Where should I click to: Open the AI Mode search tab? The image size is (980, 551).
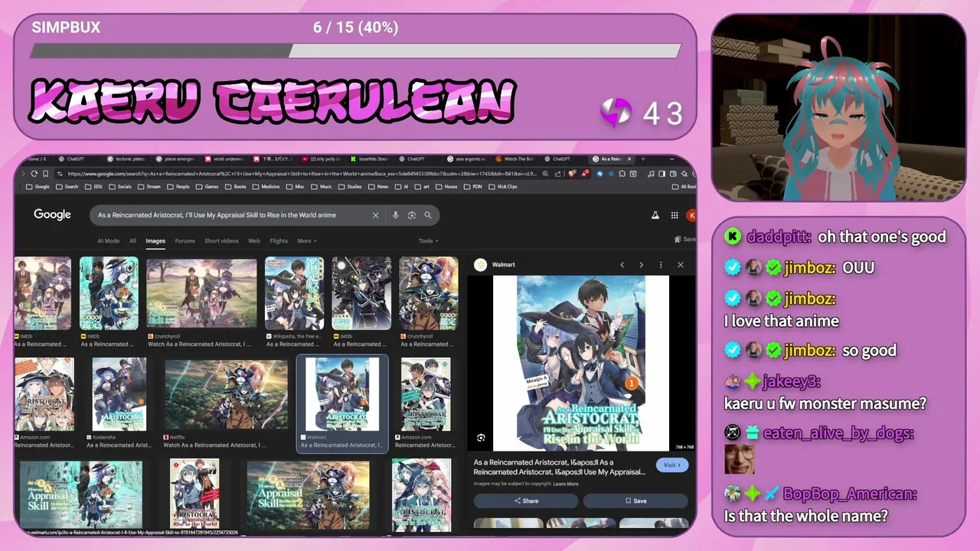[x=108, y=241]
